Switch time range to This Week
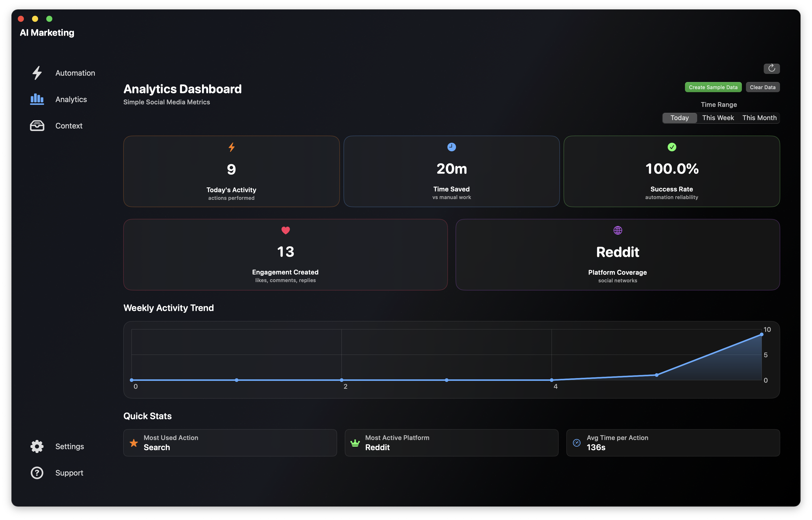Screen dimensions: 812x520 click(718, 118)
